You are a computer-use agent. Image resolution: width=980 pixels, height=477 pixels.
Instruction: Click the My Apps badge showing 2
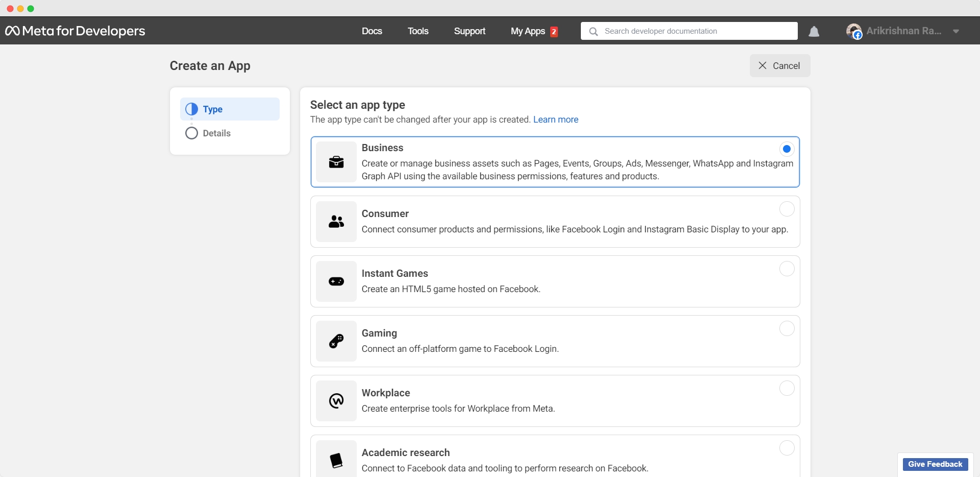(554, 32)
